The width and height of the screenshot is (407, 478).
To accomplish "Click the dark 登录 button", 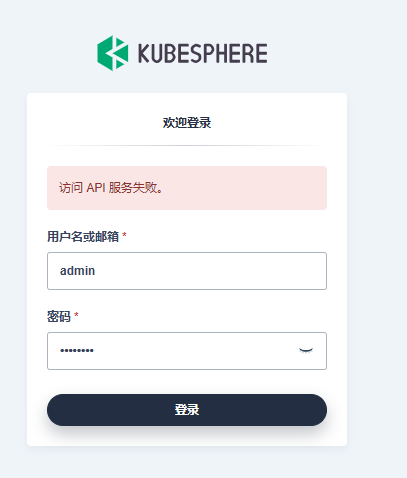I will pos(187,410).
